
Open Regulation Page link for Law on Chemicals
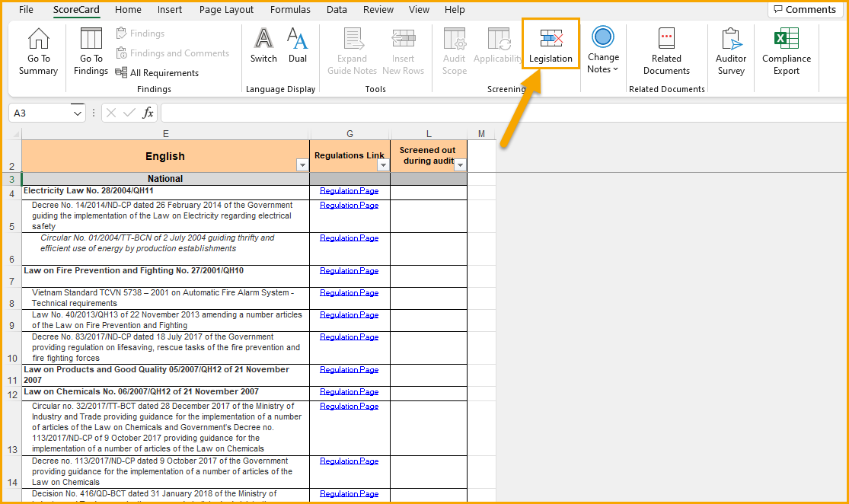tap(349, 392)
